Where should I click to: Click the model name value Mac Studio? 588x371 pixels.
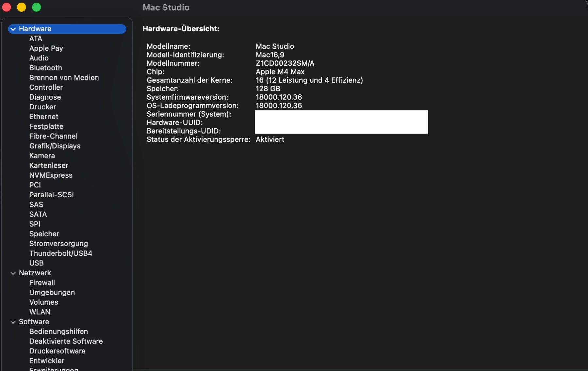275,46
